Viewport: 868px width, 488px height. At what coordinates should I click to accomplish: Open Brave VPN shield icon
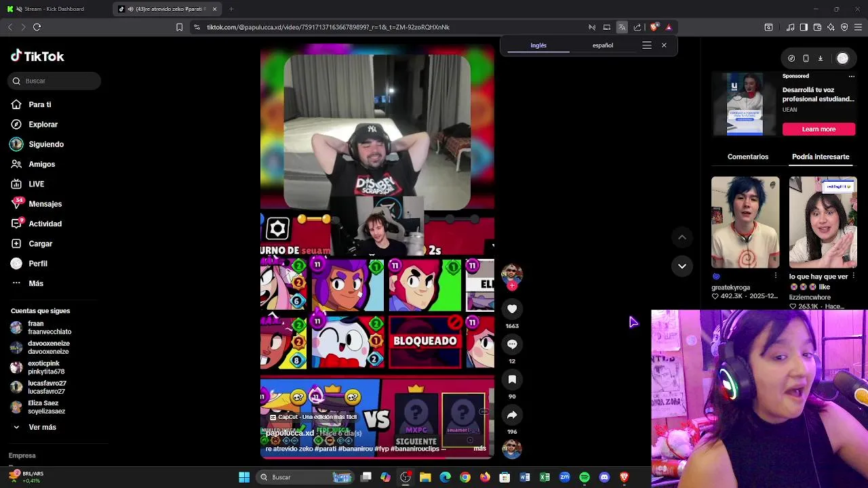(844, 27)
